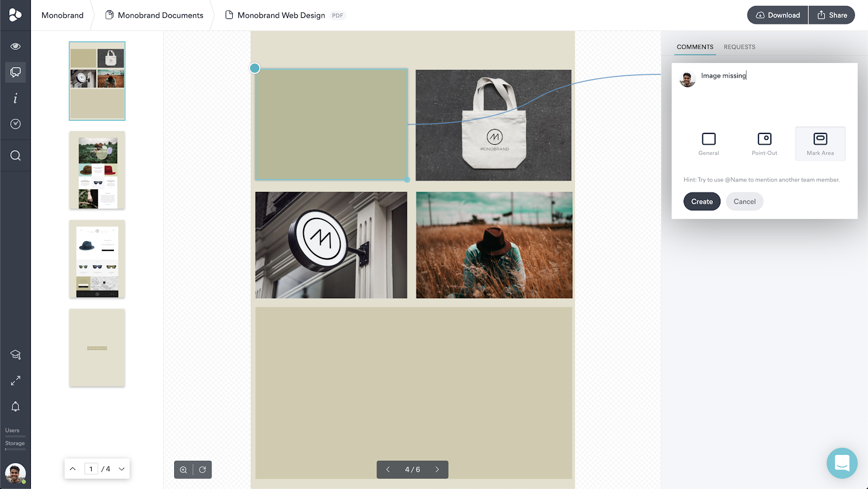
Task: Click the rotate refresh tool
Action: tap(202, 470)
